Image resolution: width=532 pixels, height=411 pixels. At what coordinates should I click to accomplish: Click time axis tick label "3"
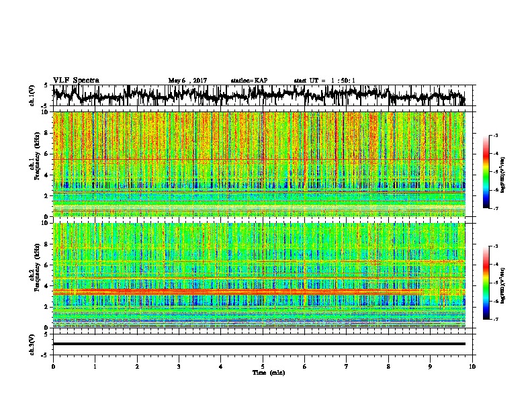pyautogui.click(x=179, y=367)
